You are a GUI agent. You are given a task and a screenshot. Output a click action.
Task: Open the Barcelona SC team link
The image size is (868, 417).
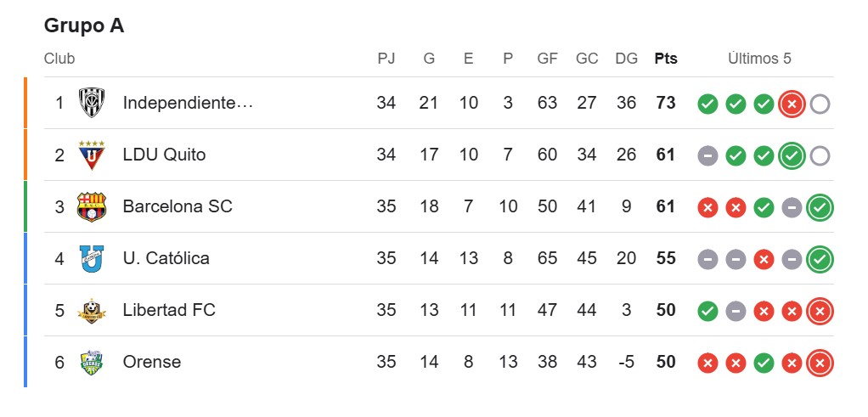178,206
